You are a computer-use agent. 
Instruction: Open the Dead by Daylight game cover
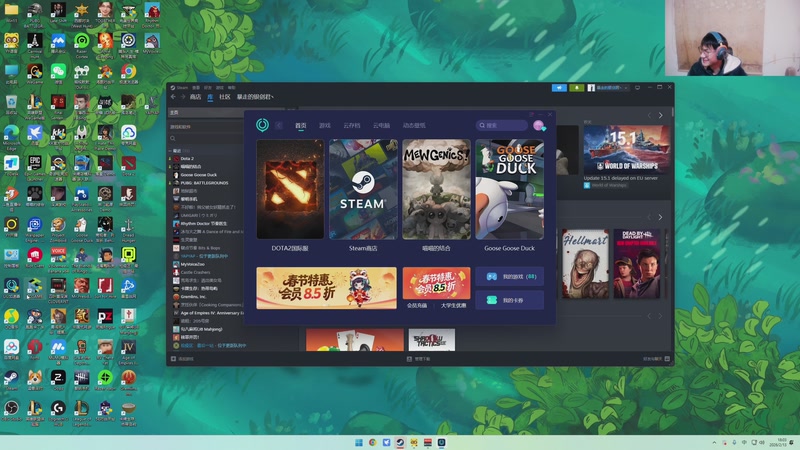[637, 263]
